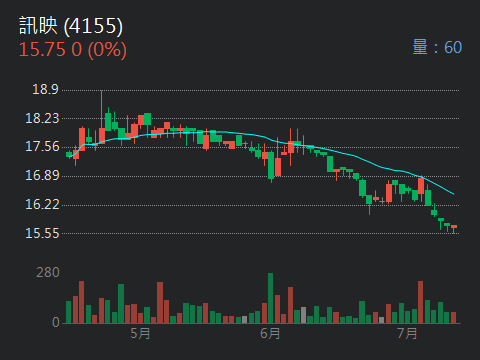Screen dimensions: 480x360
Task: Click the 7月 date axis label
Action: [x=407, y=333]
